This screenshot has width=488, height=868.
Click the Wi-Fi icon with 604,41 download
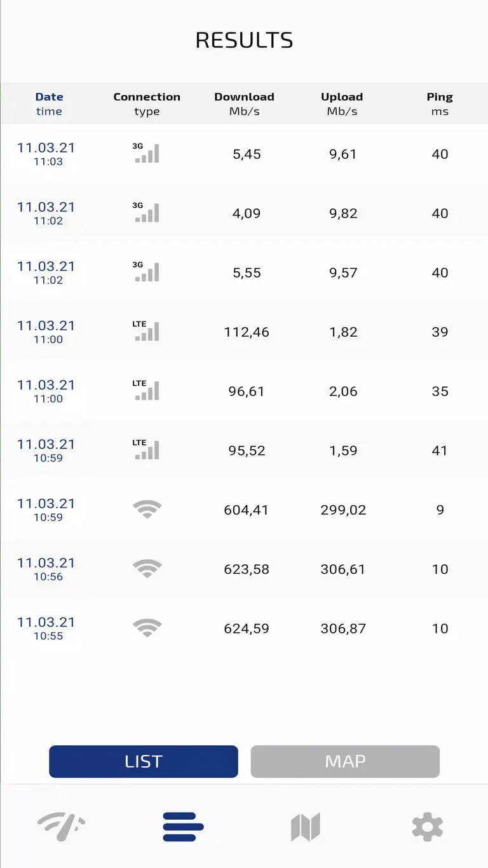pyautogui.click(x=147, y=510)
